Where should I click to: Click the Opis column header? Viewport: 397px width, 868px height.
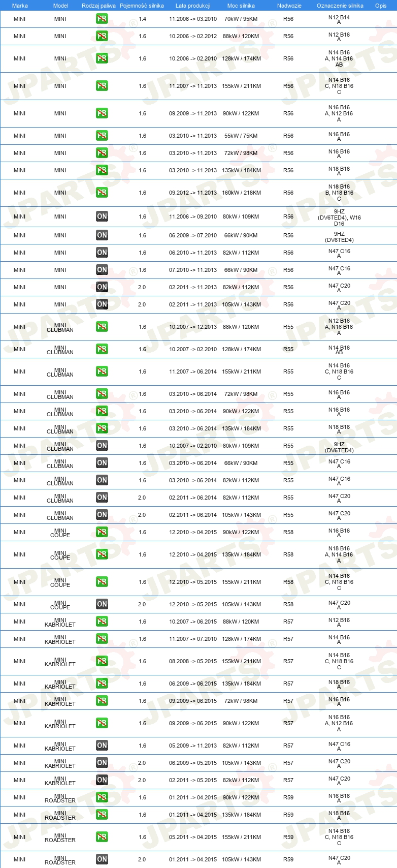(x=381, y=6)
